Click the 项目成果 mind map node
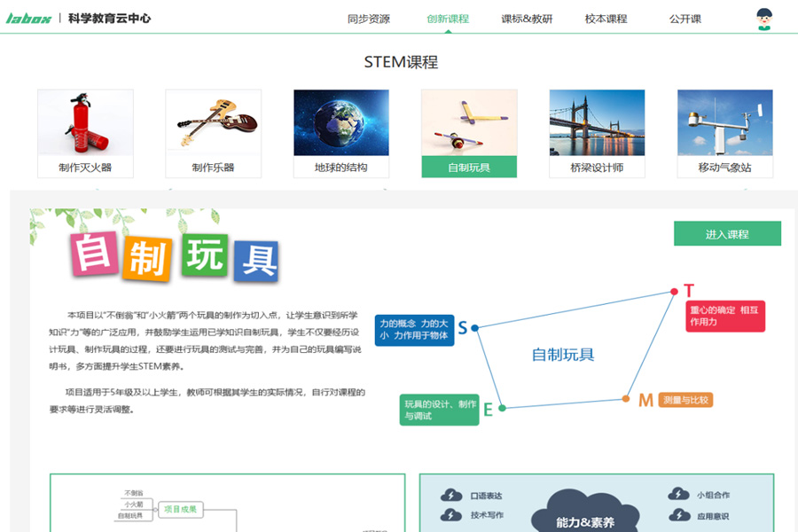This screenshot has width=798, height=532. (181, 509)
